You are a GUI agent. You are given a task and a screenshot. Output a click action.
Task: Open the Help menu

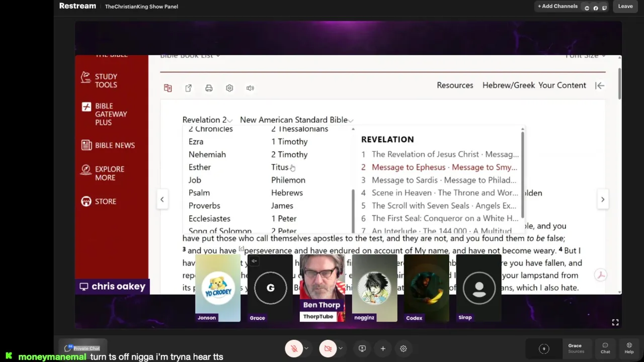click(629, 348)
